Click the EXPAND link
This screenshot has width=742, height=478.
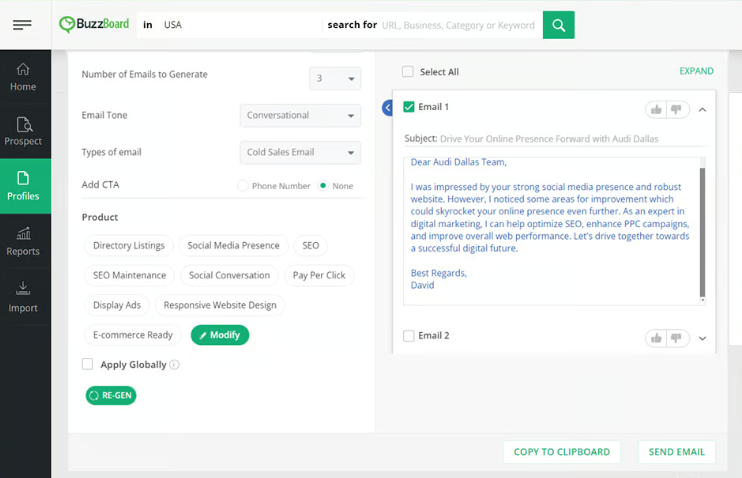[x=696, y=71]
